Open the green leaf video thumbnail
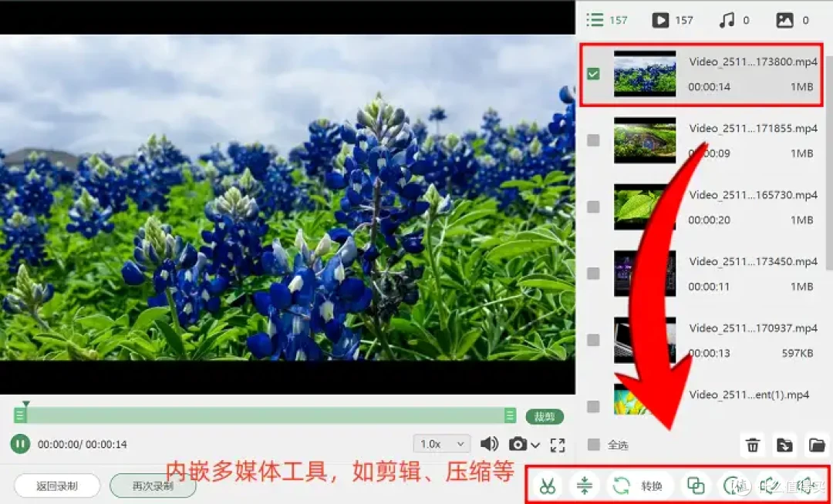 click(645, 207)
